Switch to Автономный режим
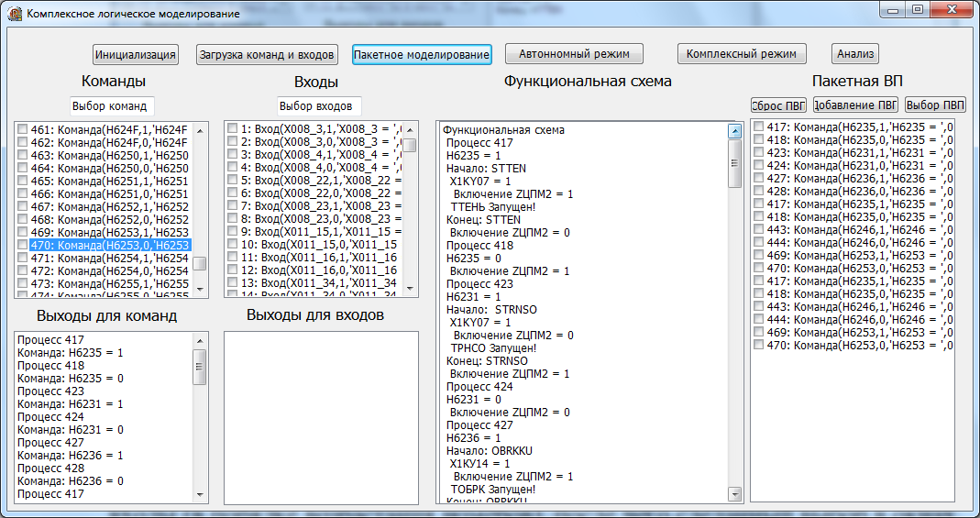Image resolution: width=980 pixels, height=518 pixels. 574,54
